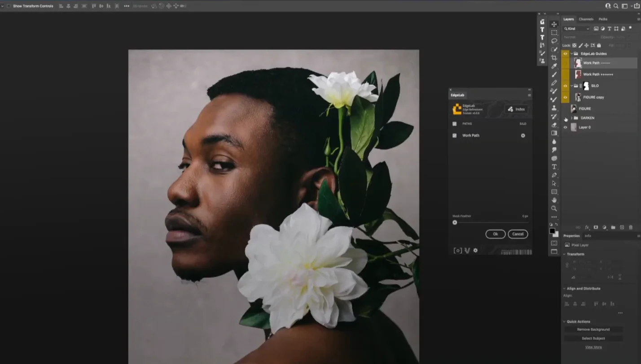The width and height of the screenshot is (641, 364).
Task: Collapse the SILO group
Action: click(x=571, y=86)
